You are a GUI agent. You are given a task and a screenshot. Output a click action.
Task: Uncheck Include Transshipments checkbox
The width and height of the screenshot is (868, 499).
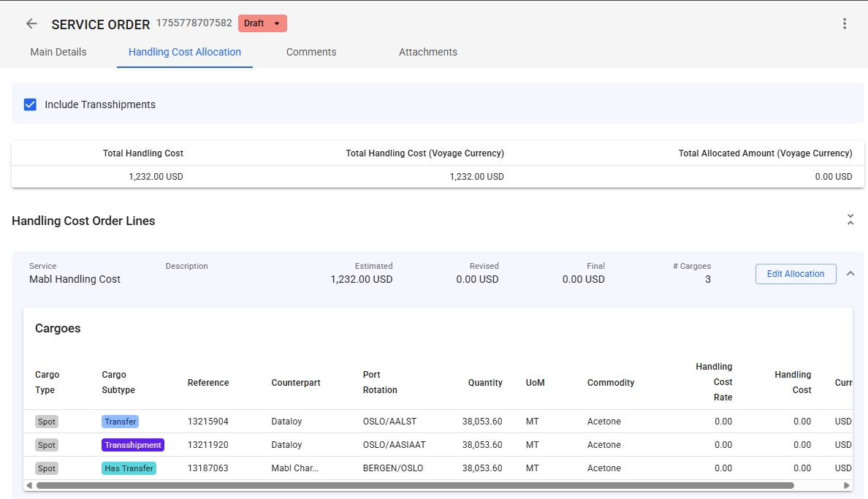(31, 104)
